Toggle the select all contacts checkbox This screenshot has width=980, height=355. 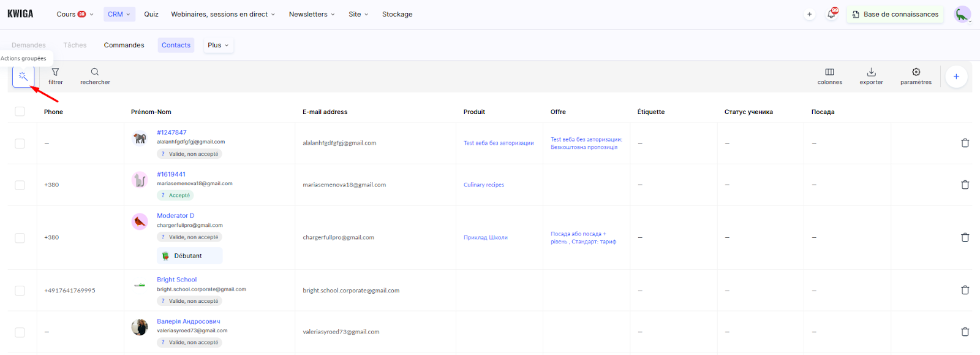click(x=20, y=112)
